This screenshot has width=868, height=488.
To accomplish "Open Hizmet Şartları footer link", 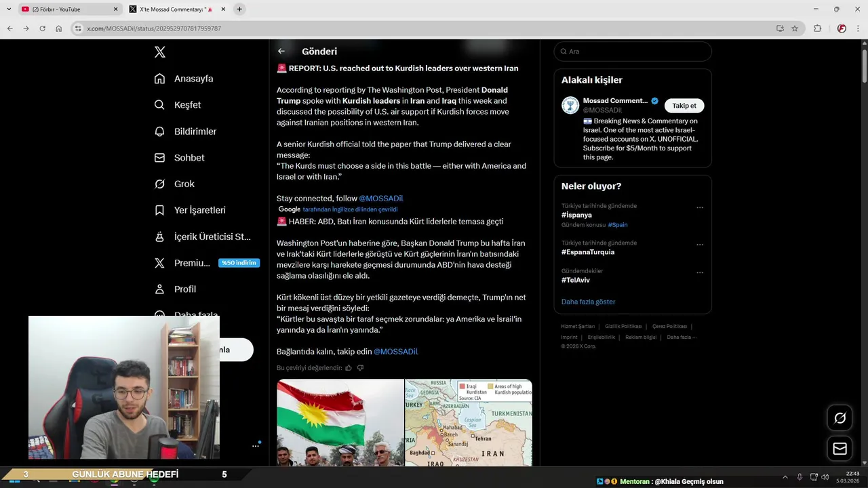I will coord(578,327).
